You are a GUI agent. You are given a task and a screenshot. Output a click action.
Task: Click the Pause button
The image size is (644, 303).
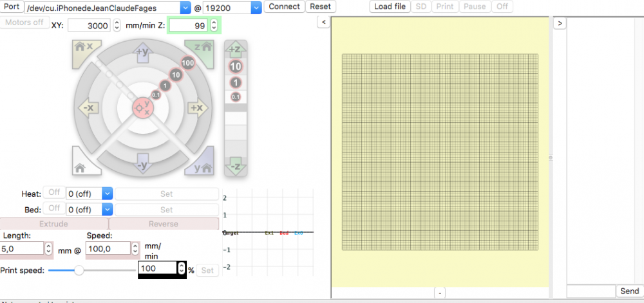475,6
